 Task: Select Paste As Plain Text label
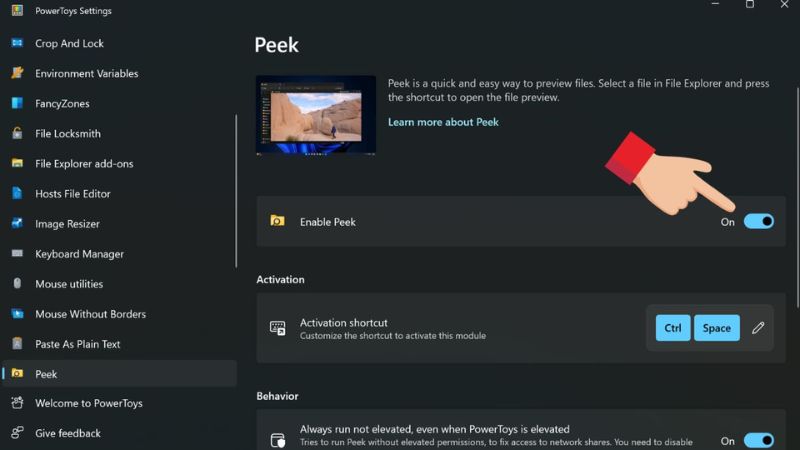coord(78,344)
